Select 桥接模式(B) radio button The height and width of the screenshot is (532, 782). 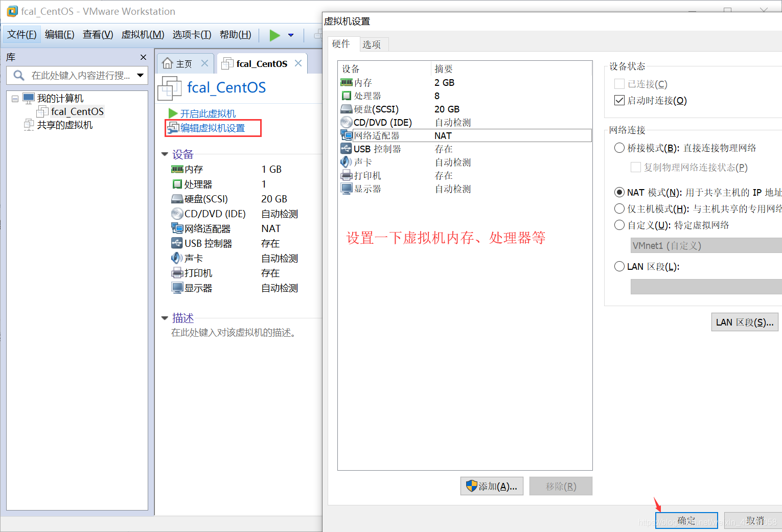click(619, 148)
